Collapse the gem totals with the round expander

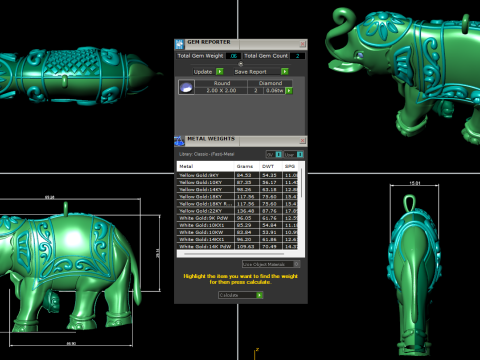pyautogui.click(x=241, y=64)
